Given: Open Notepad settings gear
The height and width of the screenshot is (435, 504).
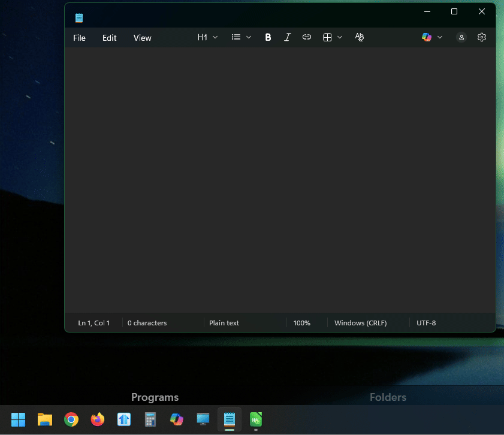Looking at the screenshot, I should click(x=482, y=37).
